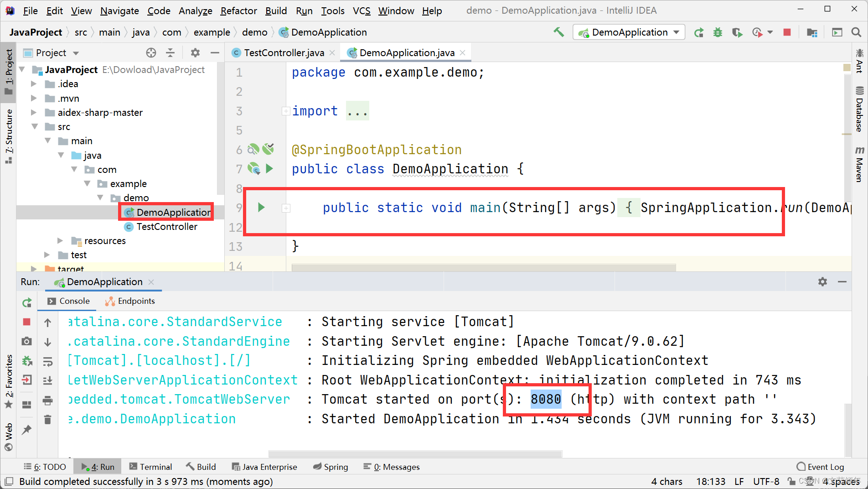Select the Console tab
The image size is (868, 489).
tap(68, 301)
